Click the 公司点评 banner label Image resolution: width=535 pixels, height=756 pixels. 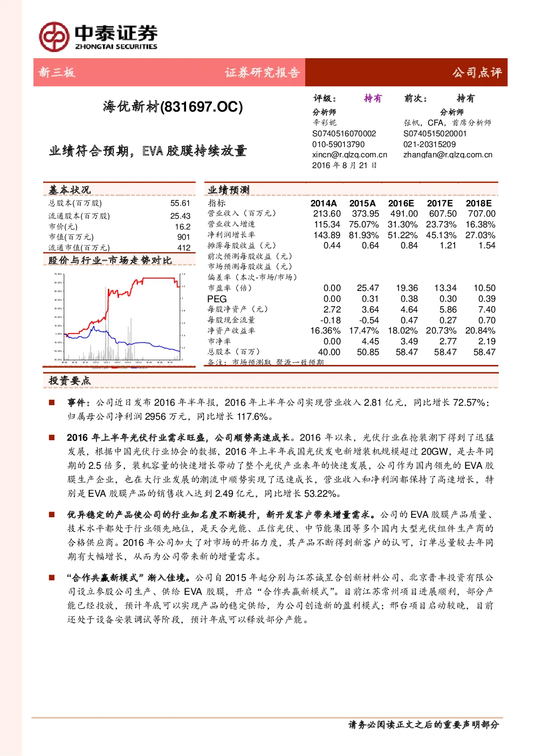click(477, 72)
